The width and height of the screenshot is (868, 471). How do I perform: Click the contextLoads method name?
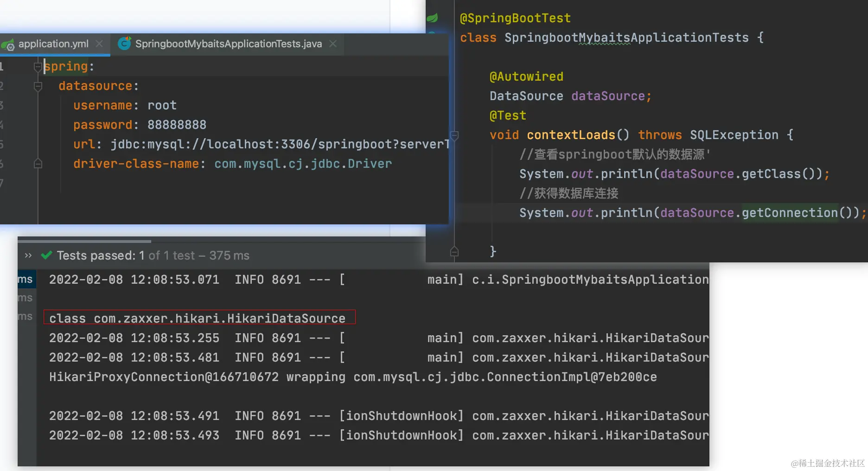(x=571, y=135)
